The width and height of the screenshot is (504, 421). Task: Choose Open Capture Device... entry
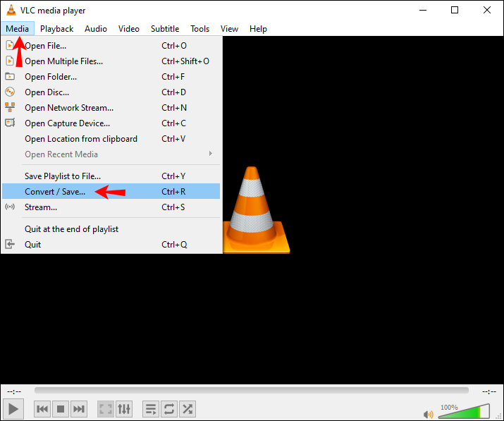(111, 123)
